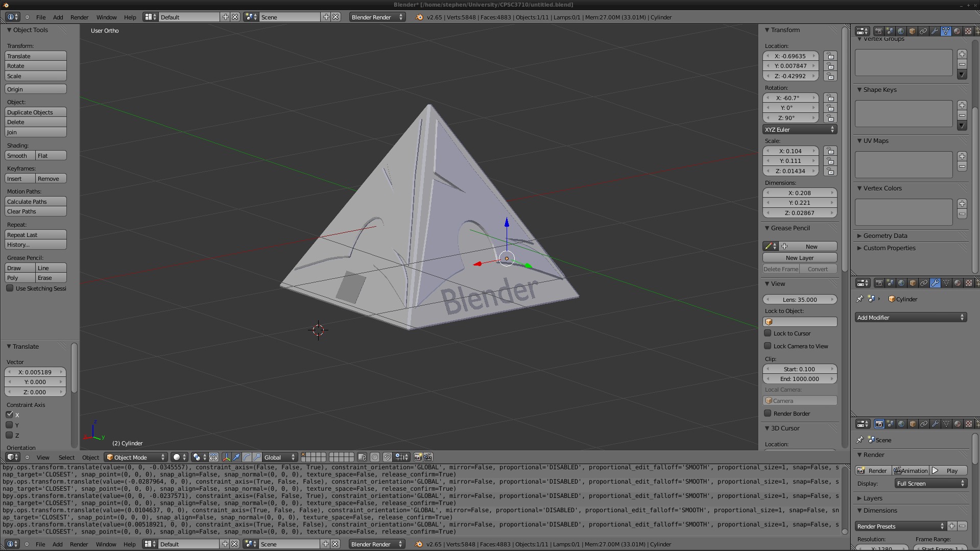Click OpenGL render image camera icon

418,457
